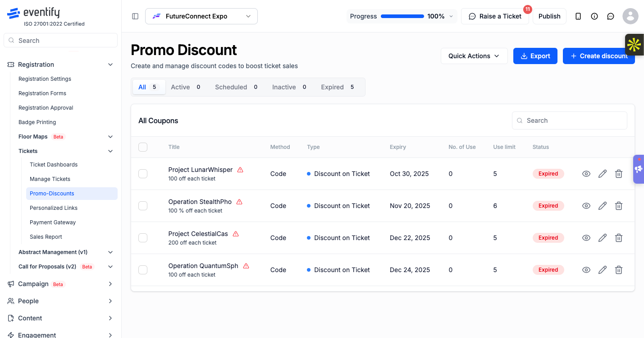Screen dimensions: 644x338
Task: Switch to the Active coupons tab
Action: click(x=186, y=87)
